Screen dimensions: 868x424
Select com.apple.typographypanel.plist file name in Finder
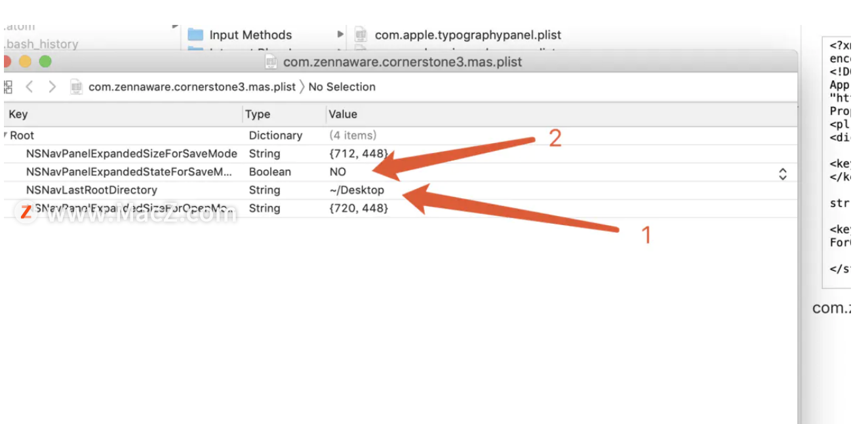tap(468, 35)
